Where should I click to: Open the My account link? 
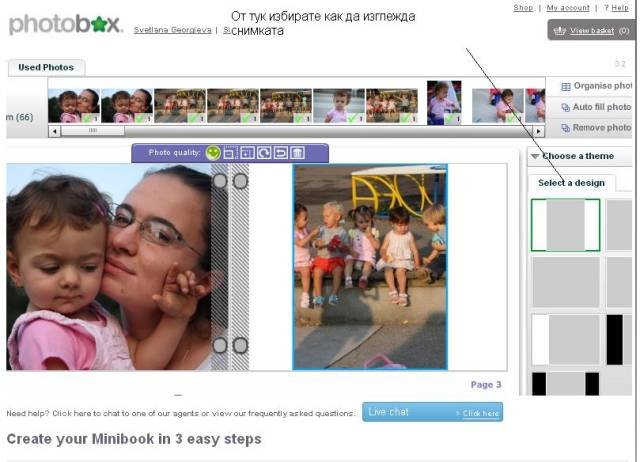[568, 8]
